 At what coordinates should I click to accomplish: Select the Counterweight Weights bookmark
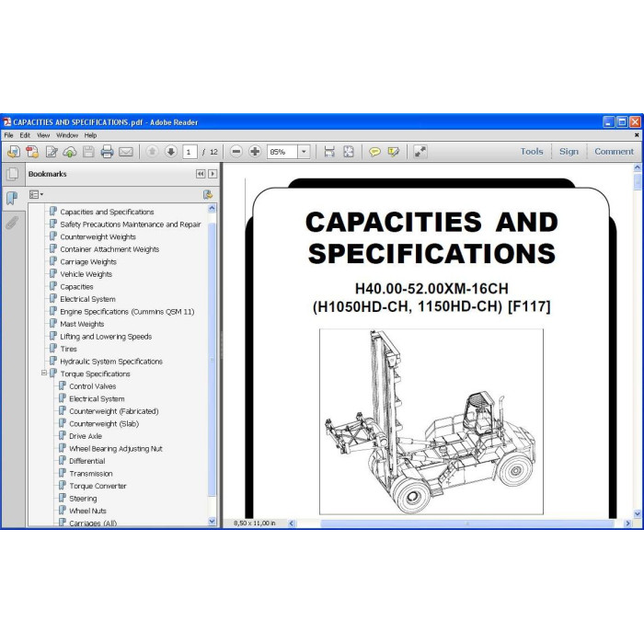(98, 237)
